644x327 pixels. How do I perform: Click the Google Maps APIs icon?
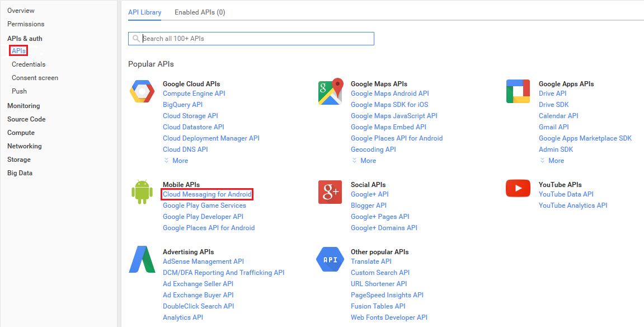coord(331,91)
